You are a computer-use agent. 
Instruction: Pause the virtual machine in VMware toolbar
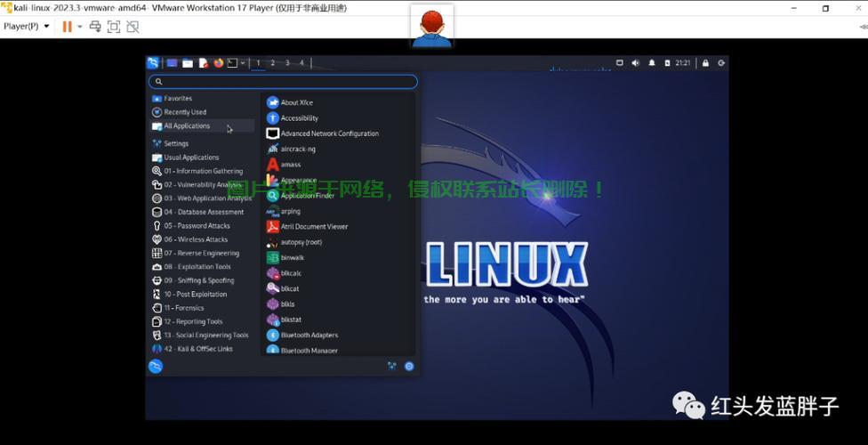pos(67,27)
